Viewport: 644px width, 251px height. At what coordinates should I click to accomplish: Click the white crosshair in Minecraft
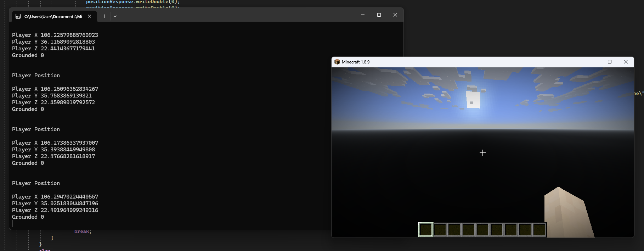483,153
